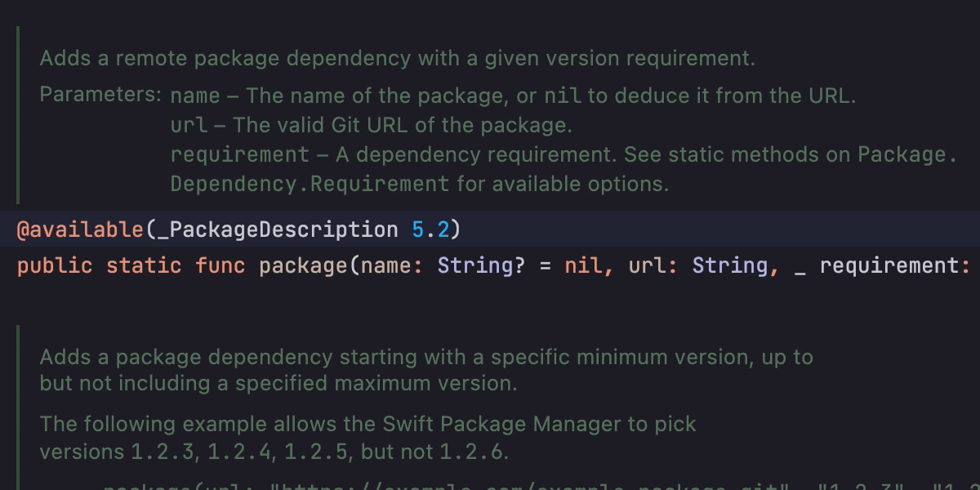Image resolution: width=980 pixels, height=490 pixels.
Task: Click the func keyword
Action: click(220, 266)
